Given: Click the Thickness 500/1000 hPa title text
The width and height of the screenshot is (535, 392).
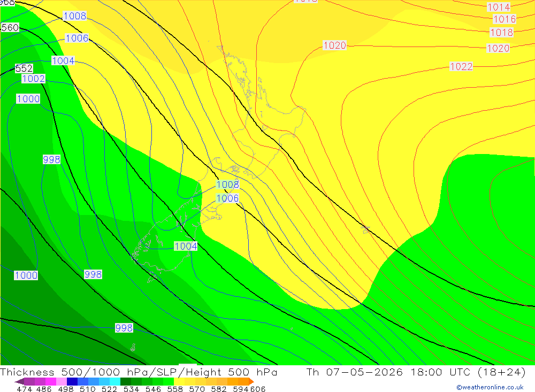Looking at the screenshot, I should click(x=75, y=372).
